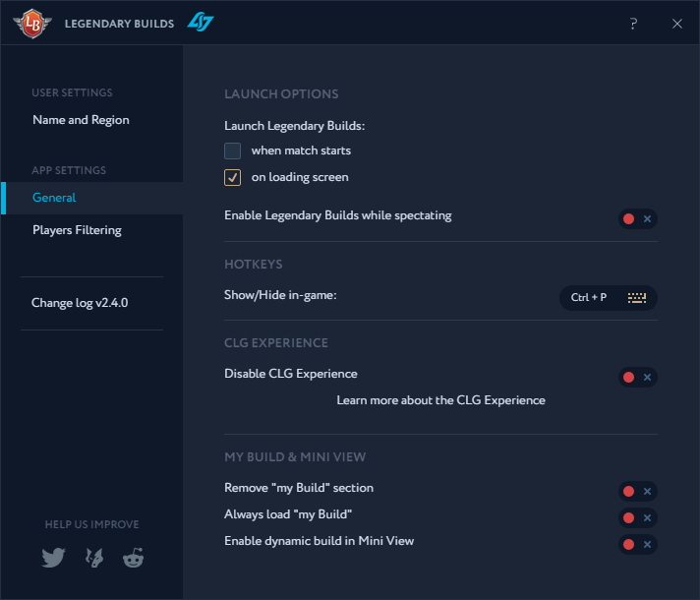
Task: Open the Reddit link icon
Action: coord(133,558)
